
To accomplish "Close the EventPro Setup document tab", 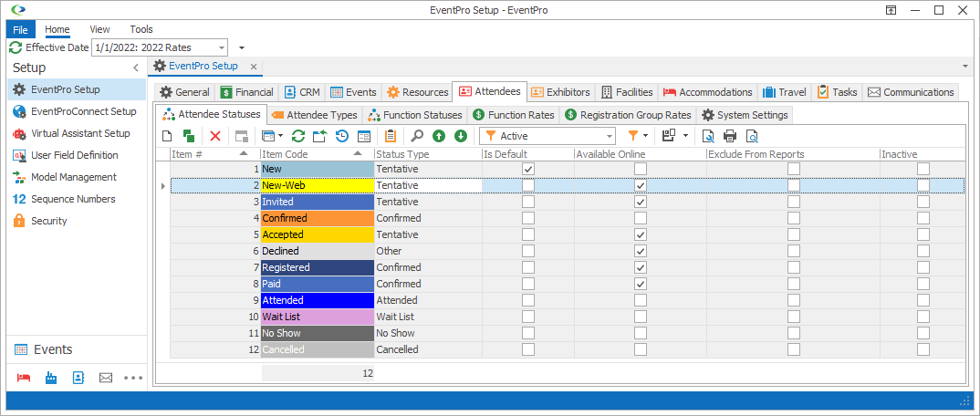I will click(253, 67).
